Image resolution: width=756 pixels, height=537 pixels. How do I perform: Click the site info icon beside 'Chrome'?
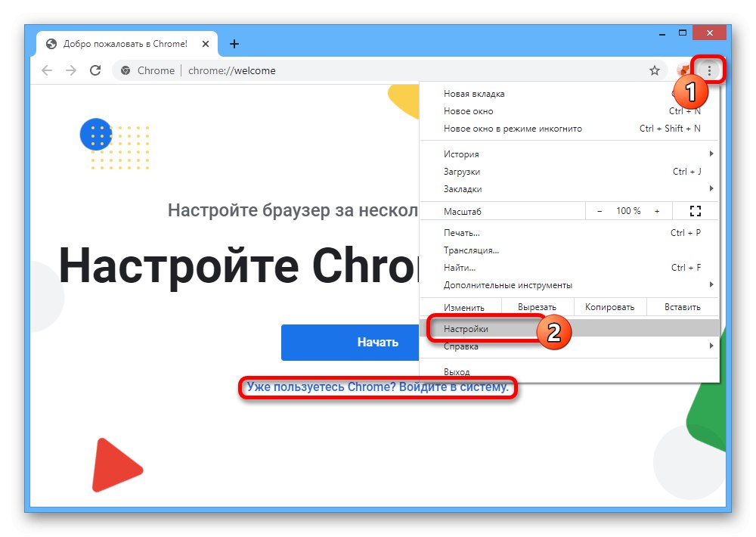pos(125,70)
